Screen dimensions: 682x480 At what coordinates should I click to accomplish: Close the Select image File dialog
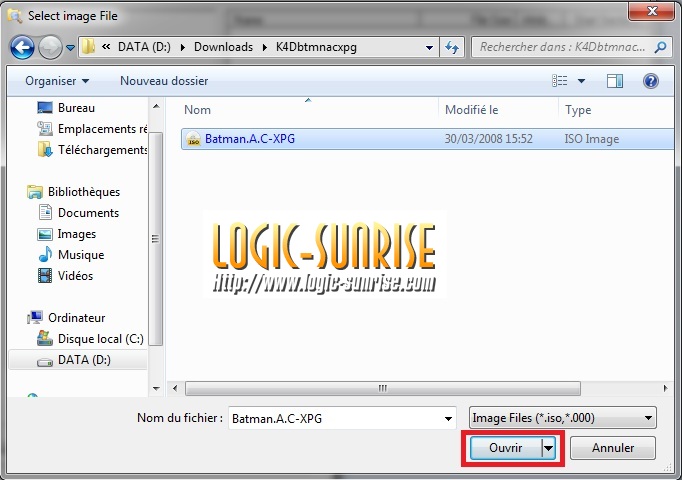[x=651, y=10]
